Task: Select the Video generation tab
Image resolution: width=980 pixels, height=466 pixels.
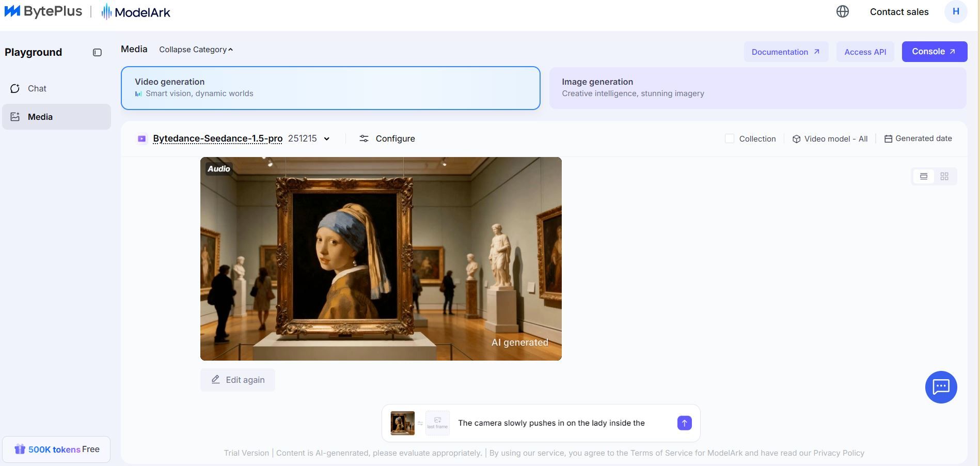Action: pos(330,88)
